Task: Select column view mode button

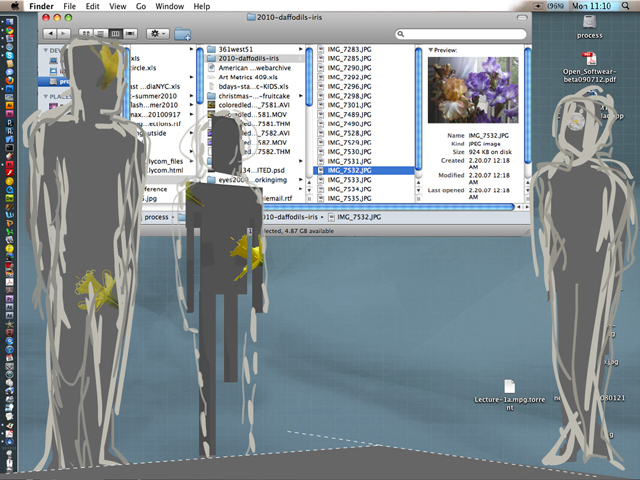Action: click(116, 34)
